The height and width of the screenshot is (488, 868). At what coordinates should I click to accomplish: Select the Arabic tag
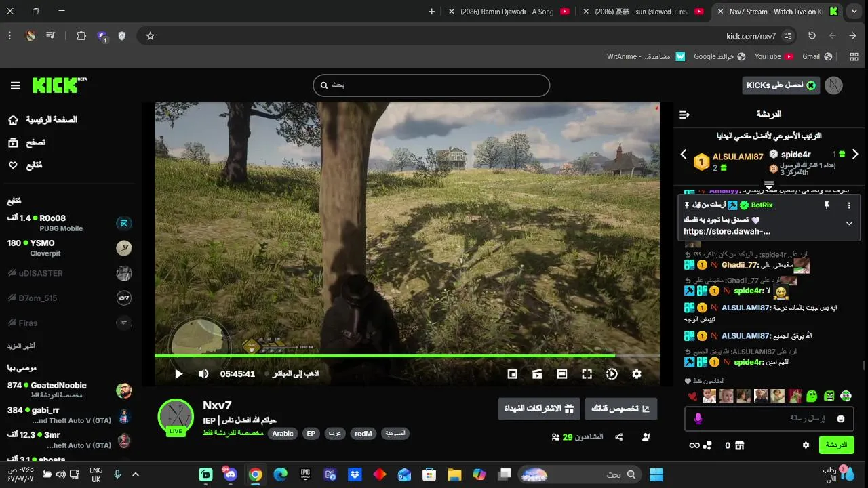pos(283,434)
